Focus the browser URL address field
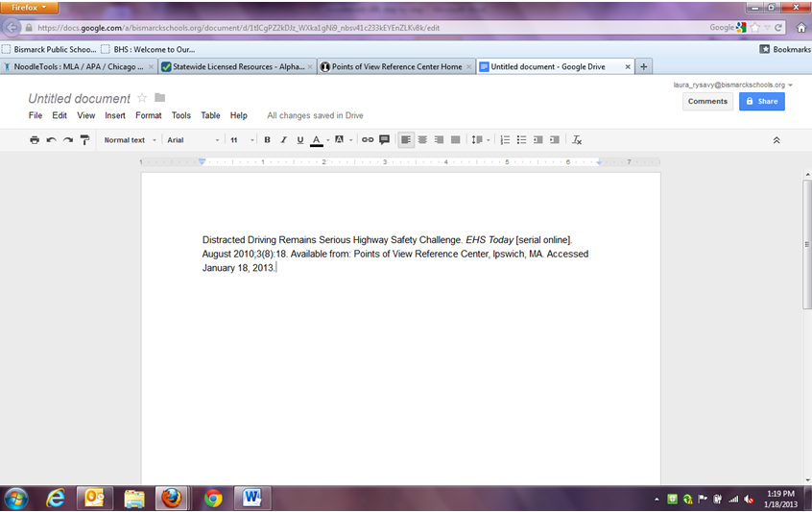 coord(363,28)
